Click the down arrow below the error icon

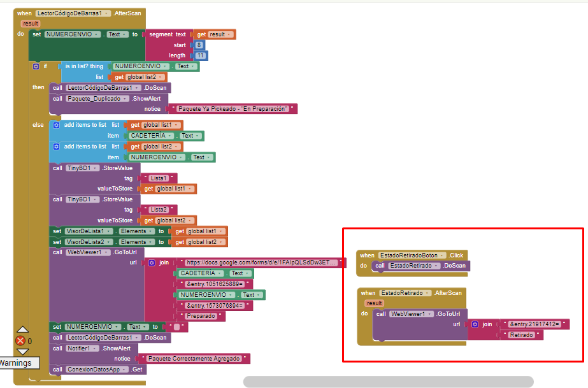pos(22,351)
